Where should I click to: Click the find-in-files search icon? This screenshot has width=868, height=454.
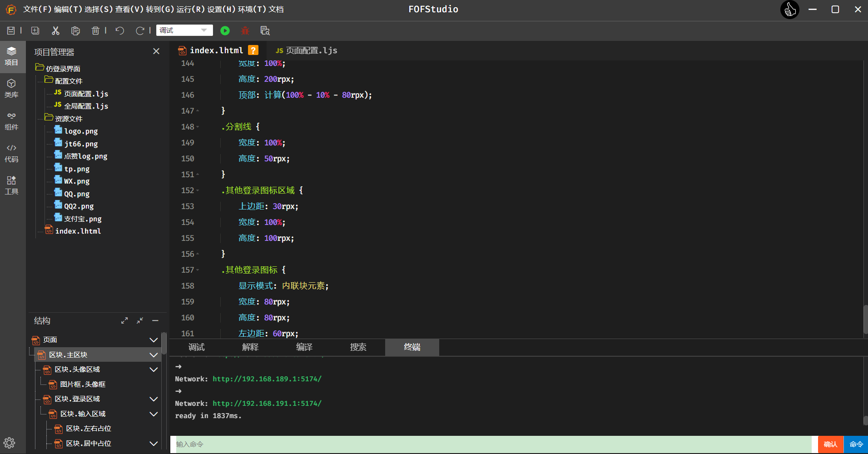(x=265, y=30)
